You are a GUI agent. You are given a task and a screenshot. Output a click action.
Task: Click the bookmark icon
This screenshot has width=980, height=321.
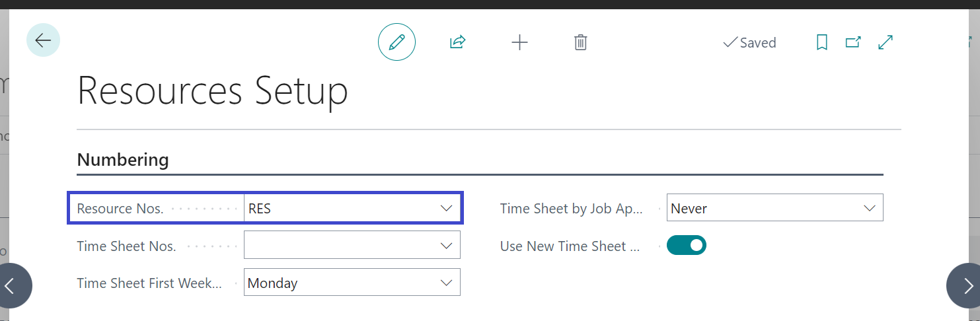click(821, 42)
